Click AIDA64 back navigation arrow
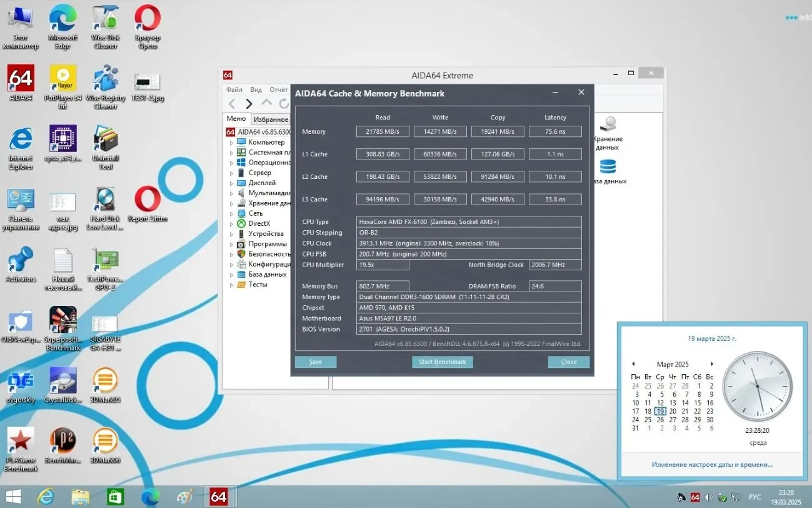 (232, 103)
